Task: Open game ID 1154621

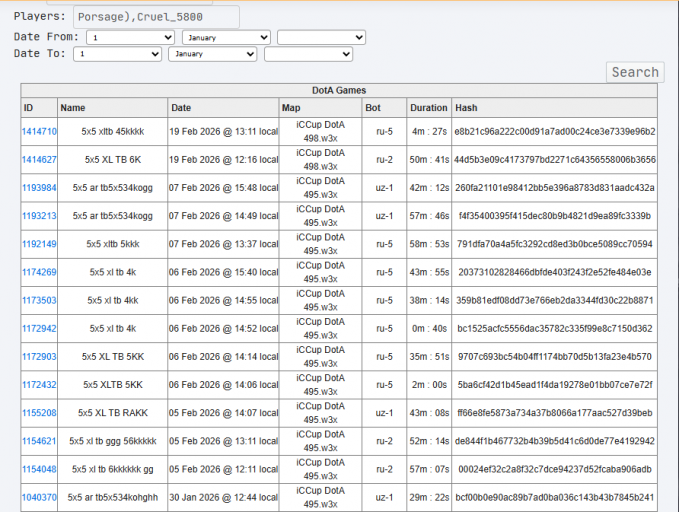Action: tap(39, 441)
